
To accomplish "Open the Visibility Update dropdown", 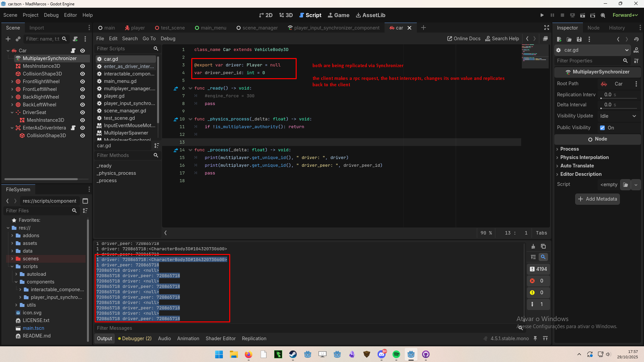I will (618, 116).
